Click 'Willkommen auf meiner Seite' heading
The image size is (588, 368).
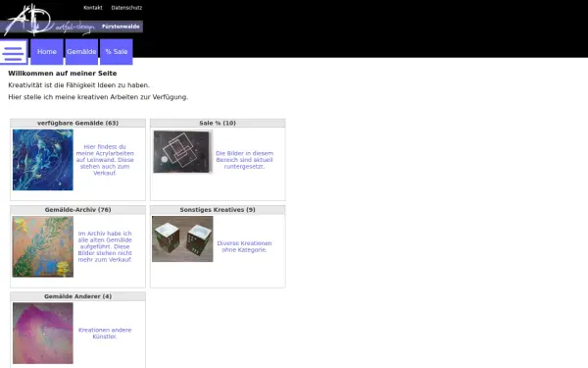point(63,74)
